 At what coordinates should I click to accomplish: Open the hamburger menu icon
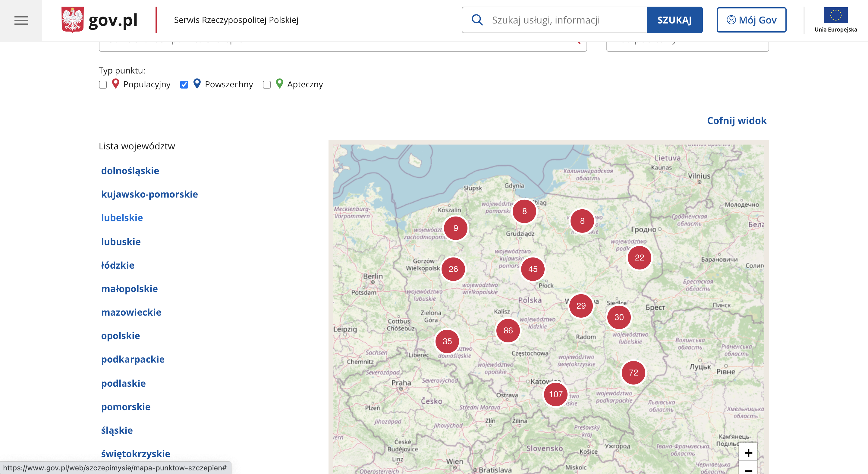[21, 20]
